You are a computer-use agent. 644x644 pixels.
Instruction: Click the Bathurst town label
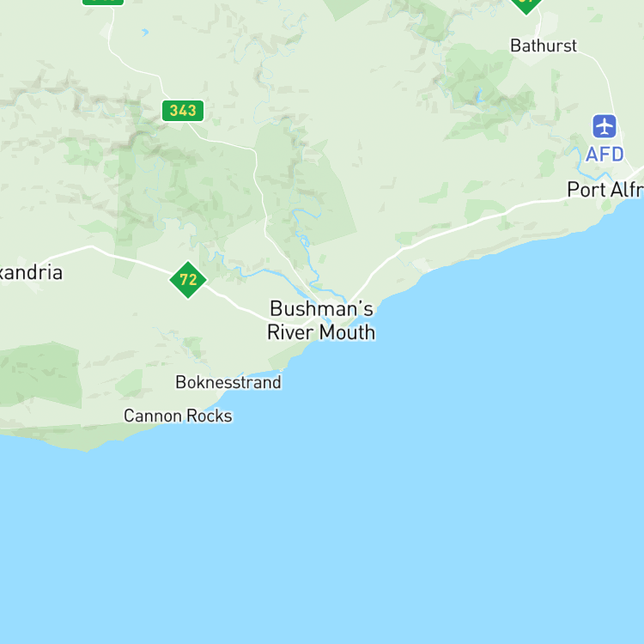coord(544,46)
